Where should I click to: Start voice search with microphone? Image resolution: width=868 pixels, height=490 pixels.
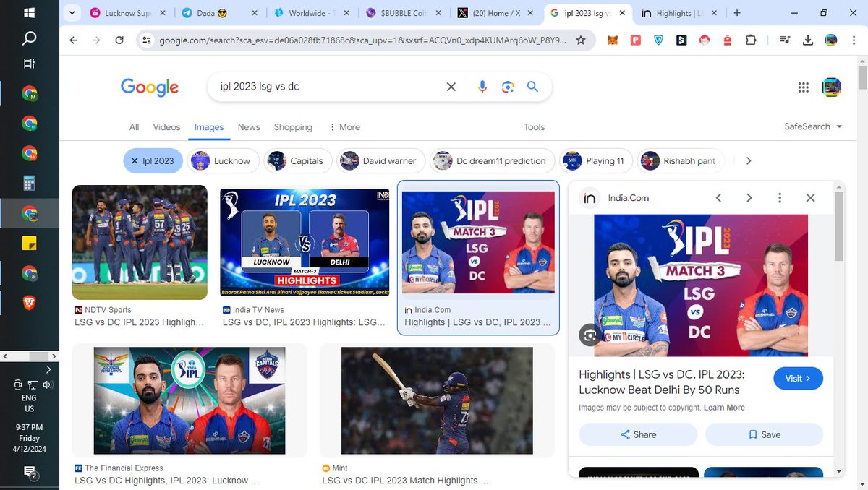pos(482,87)
